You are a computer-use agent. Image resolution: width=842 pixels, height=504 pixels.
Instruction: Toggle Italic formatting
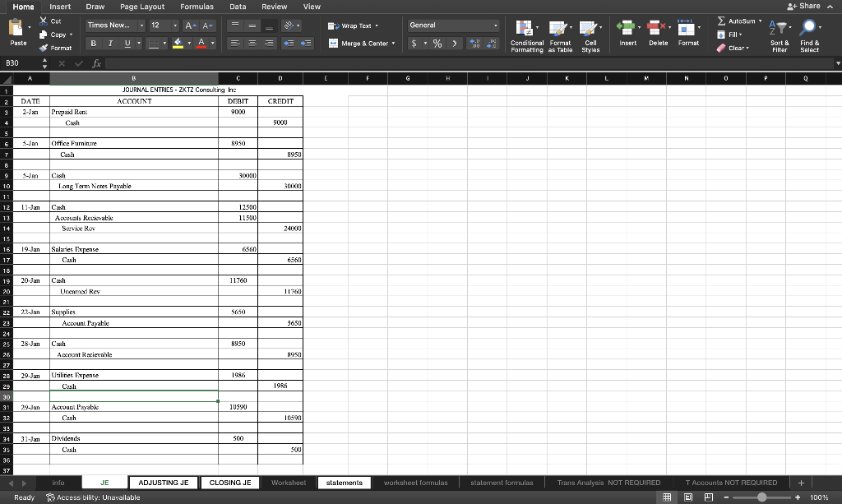pyautogui.click(x=111, y=44)
